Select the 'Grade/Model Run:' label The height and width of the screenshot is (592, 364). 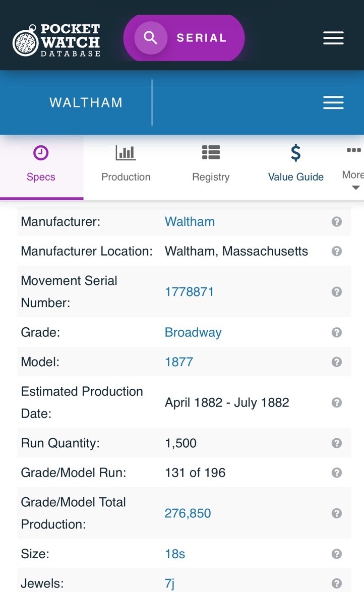click(x=74, y=472)
